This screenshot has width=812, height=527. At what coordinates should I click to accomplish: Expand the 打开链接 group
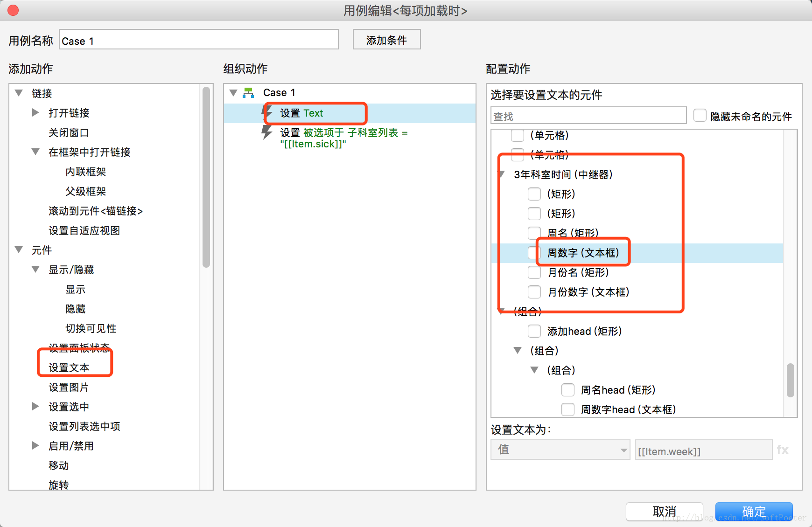[35, 112]
